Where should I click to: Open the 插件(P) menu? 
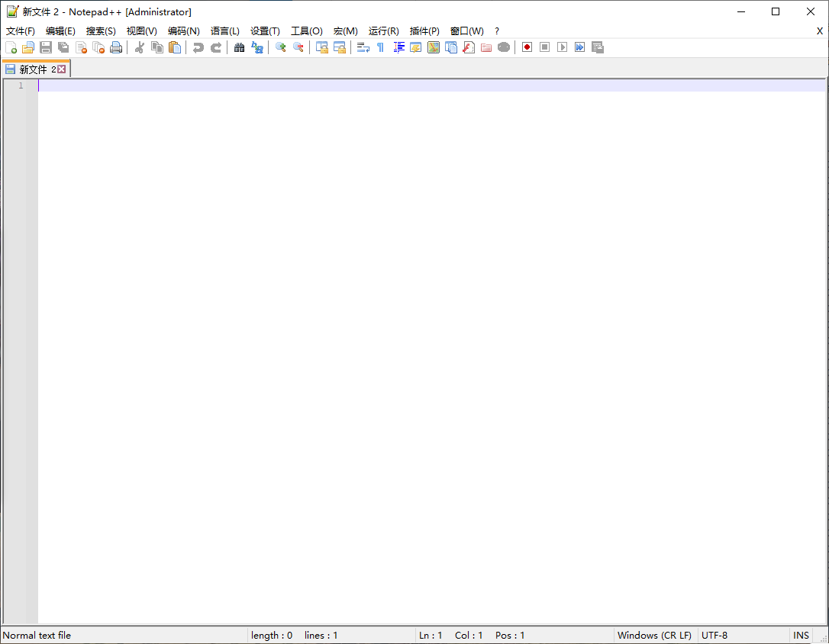point(424,31)
